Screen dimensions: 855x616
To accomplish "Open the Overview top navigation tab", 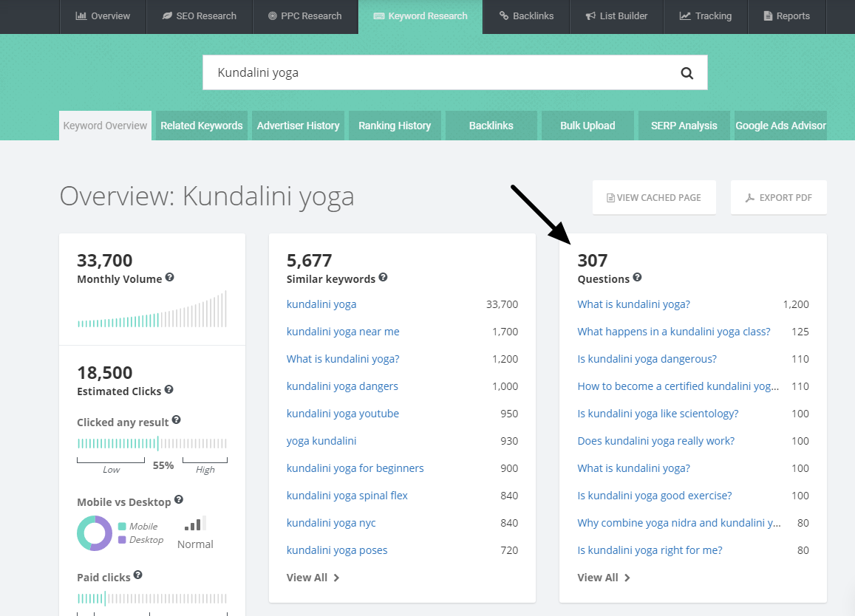I will click(103, 16).
